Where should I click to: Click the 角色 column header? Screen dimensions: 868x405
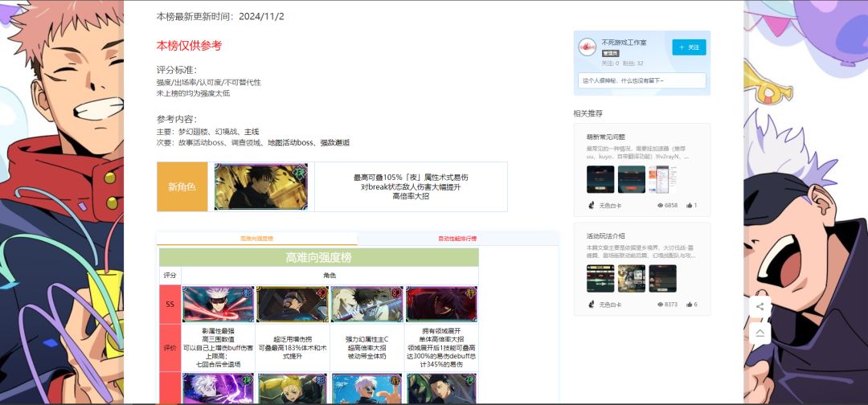(330, 275)
